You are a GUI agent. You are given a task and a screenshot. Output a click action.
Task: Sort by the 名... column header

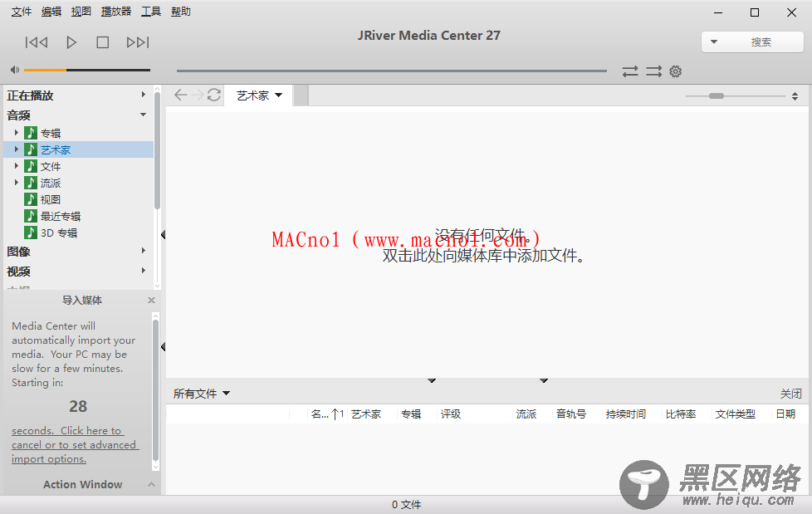[x=327, y=414]
